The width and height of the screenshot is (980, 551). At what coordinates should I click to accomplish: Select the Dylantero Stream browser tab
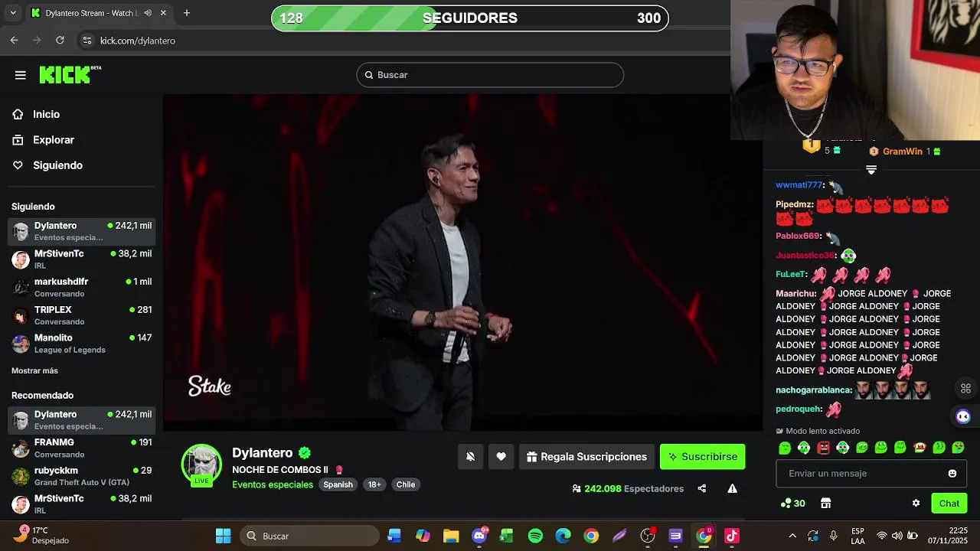pos(99,13)
